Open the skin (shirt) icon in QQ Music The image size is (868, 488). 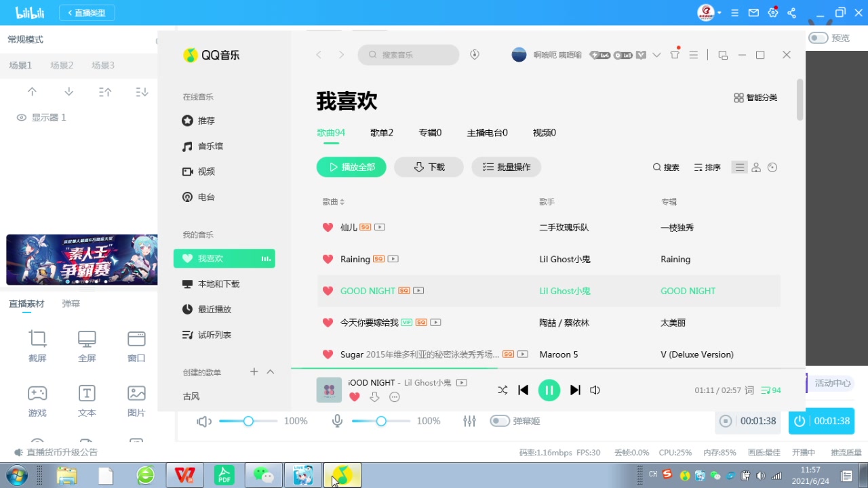click(675, 55)
